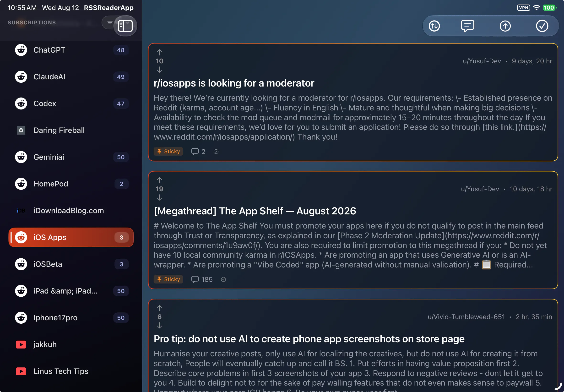Click the sort arrows toolbar icon
Screen dimensions: 564x392
pyautogui.click(x=434, y=26)
